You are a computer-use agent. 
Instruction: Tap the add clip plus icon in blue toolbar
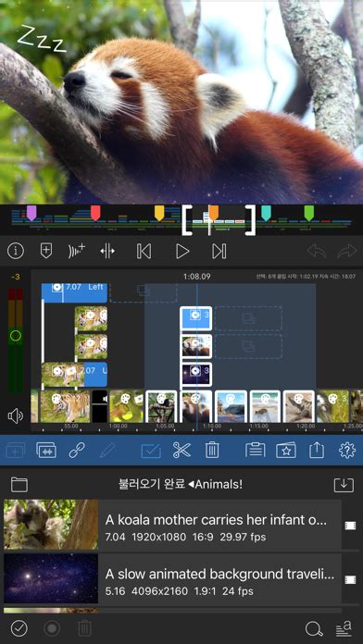pos(16,451)
